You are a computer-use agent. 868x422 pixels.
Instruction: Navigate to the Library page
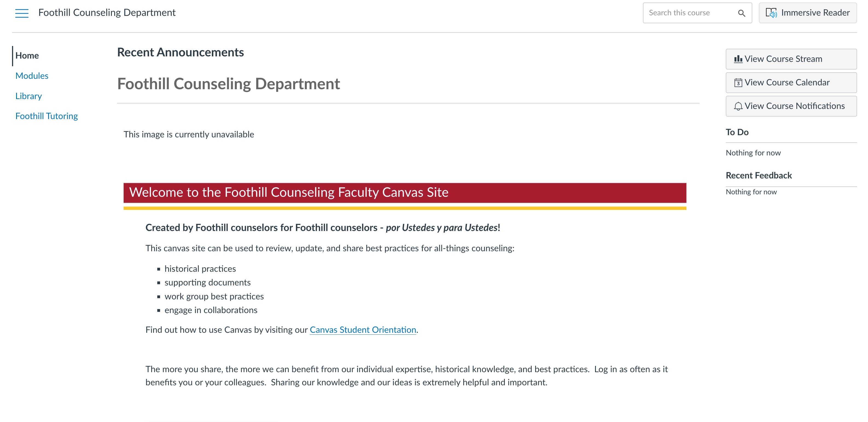pyautogui.click(x=29, y=96)
